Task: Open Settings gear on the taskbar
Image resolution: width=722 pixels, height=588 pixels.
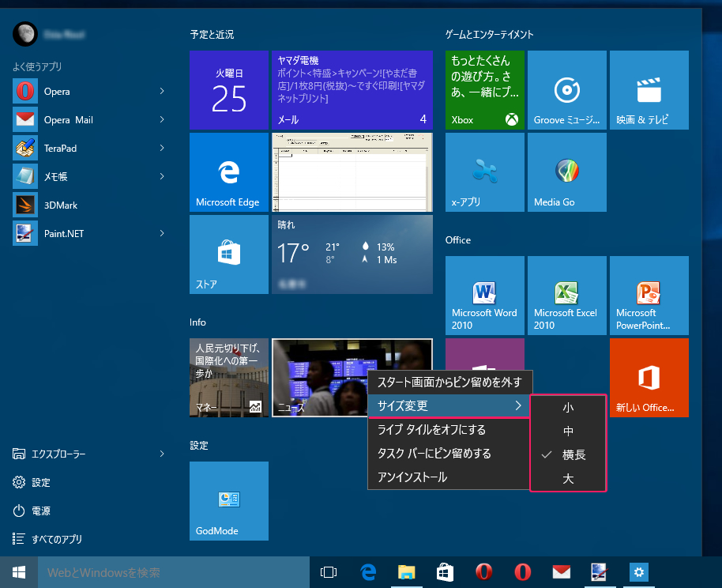Action: pos(638,572)
